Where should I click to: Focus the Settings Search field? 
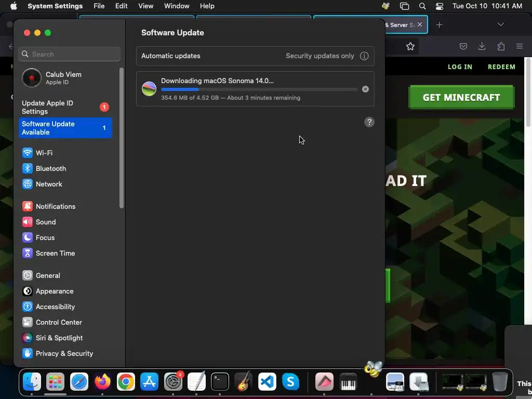click(69, 54)
